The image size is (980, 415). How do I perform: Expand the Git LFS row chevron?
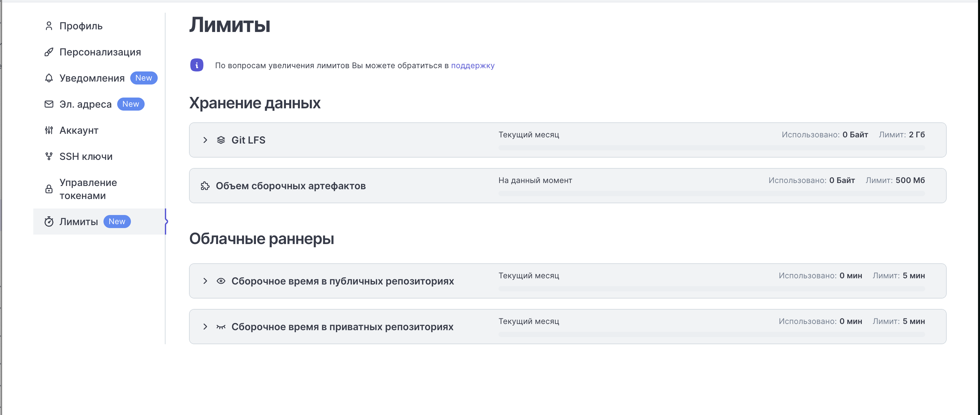pyautogui.click(x=205, y=140)
